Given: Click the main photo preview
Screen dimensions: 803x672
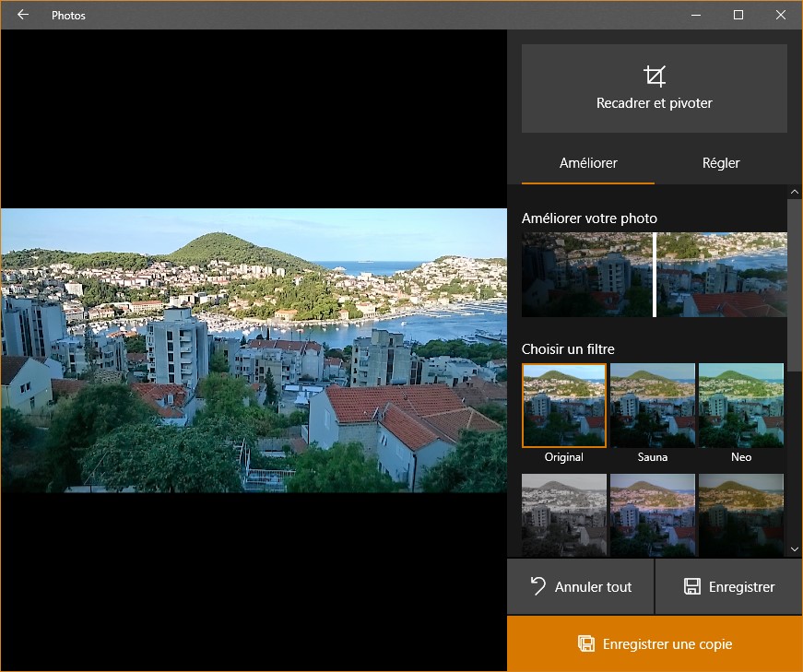Looking at the screenshot, I should click(254, 350).
